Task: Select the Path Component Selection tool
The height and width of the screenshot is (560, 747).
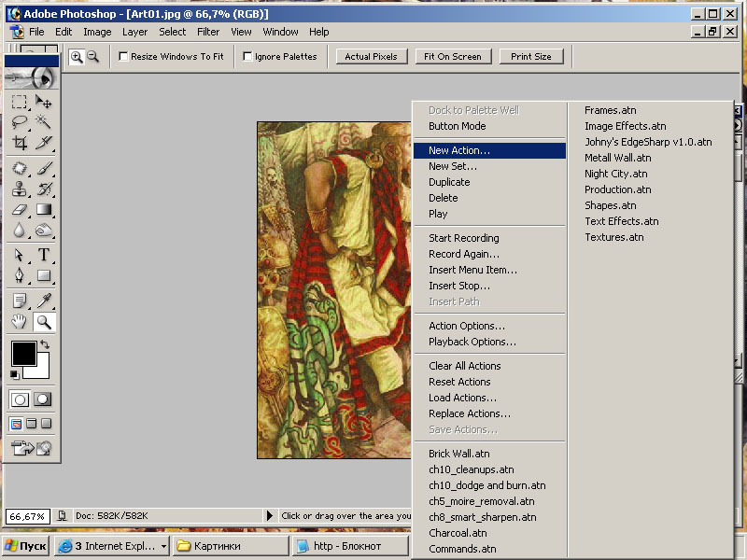Action: click(20, 255)
